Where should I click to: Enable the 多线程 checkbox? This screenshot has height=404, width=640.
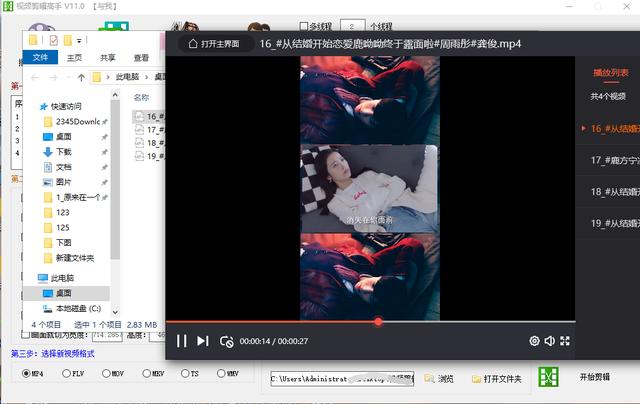tap(304, 26)
